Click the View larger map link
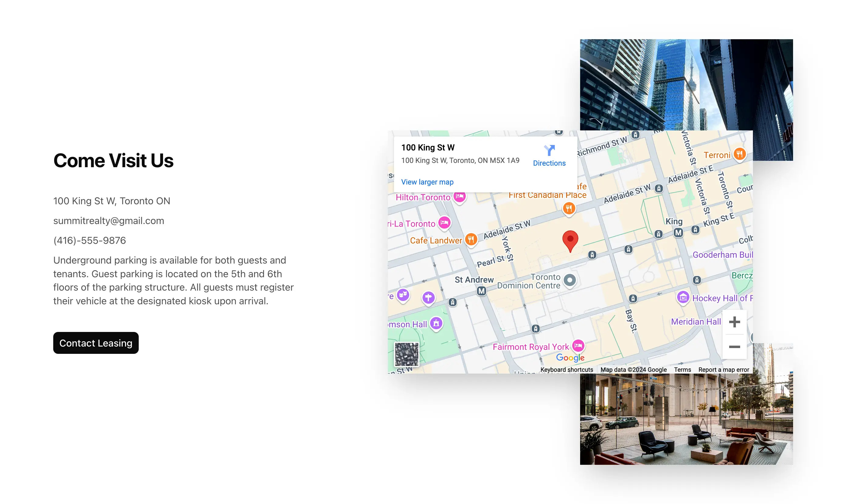853x504 pixels. coord(427,182)
